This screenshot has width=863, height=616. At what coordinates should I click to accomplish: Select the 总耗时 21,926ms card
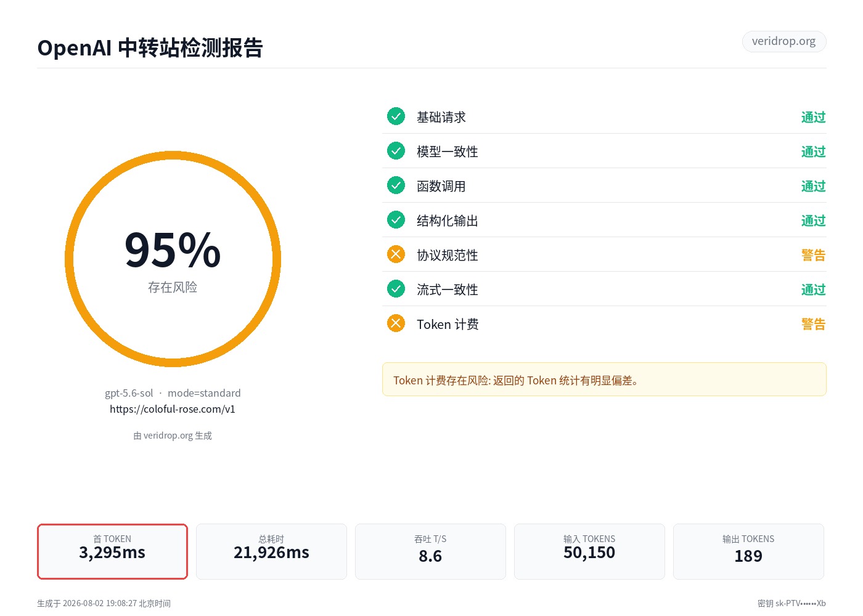pos(271,551)
